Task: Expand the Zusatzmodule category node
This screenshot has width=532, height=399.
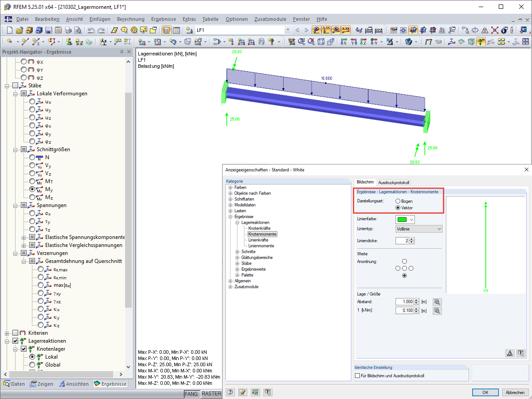Action: 230,286
